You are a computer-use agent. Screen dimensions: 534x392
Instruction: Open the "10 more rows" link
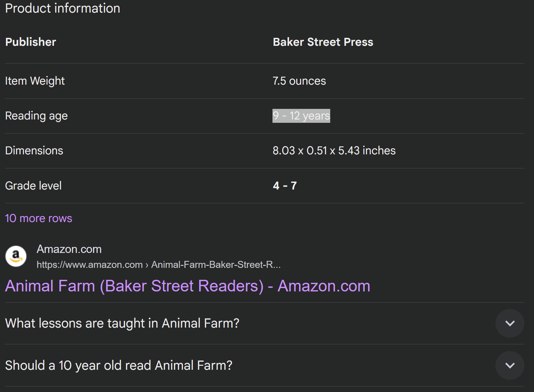tap(38, 218)
